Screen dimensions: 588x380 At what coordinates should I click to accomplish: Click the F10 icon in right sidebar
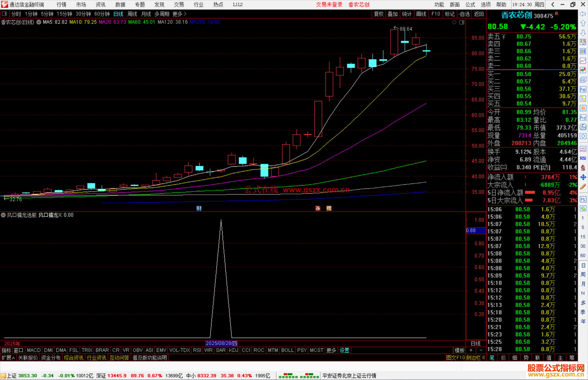pos(583,89)
